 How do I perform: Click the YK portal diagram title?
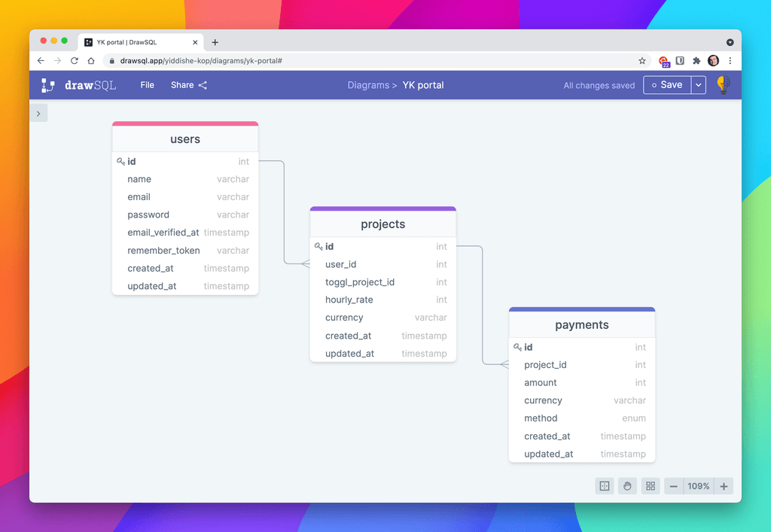[423, 85]
